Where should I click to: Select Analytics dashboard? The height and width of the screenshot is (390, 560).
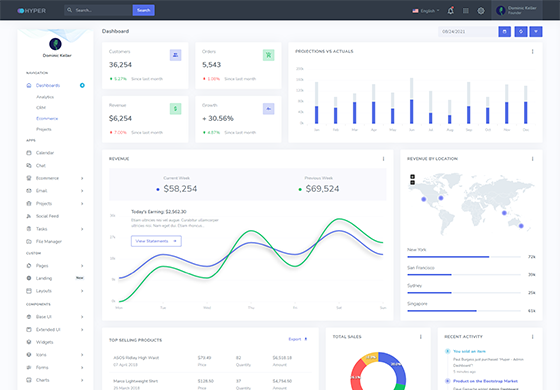tap(45, 97)
